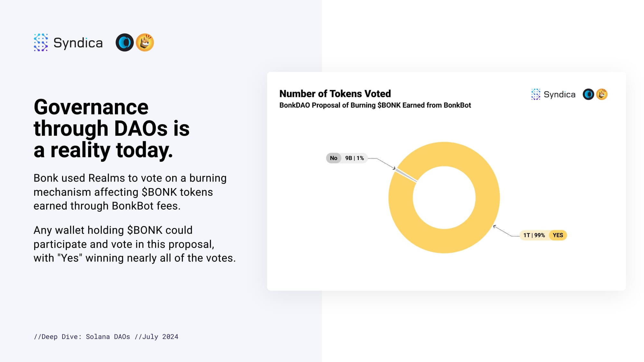Click the small Realms logo in chart card

(588, 94)
